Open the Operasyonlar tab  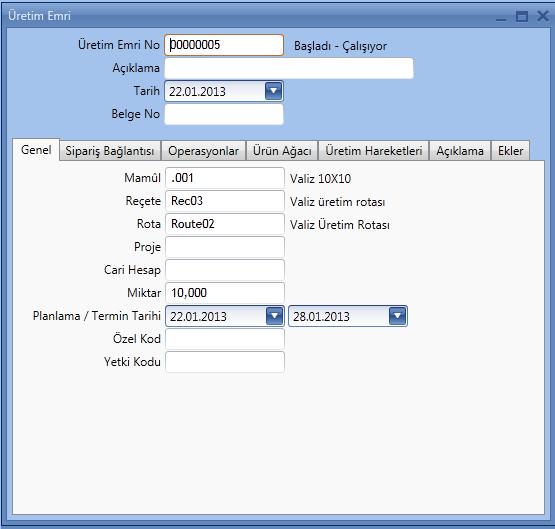(x=204, y=151)
